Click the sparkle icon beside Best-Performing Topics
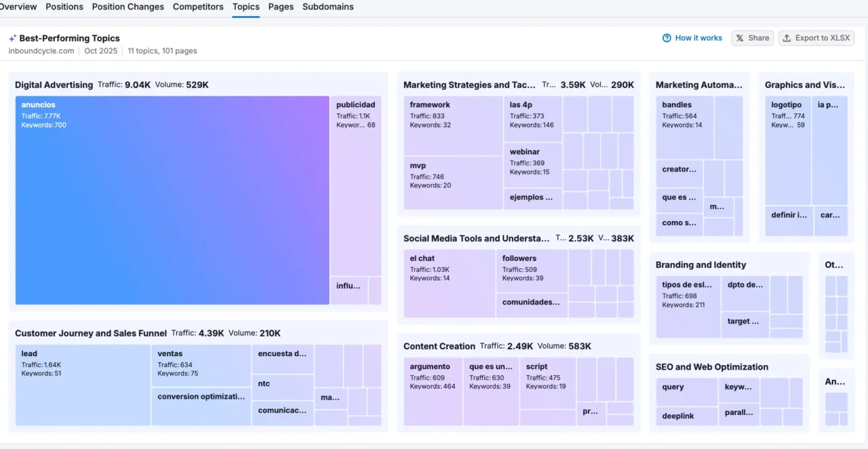The width and height of the screenshot is (868, 449). 11,38
